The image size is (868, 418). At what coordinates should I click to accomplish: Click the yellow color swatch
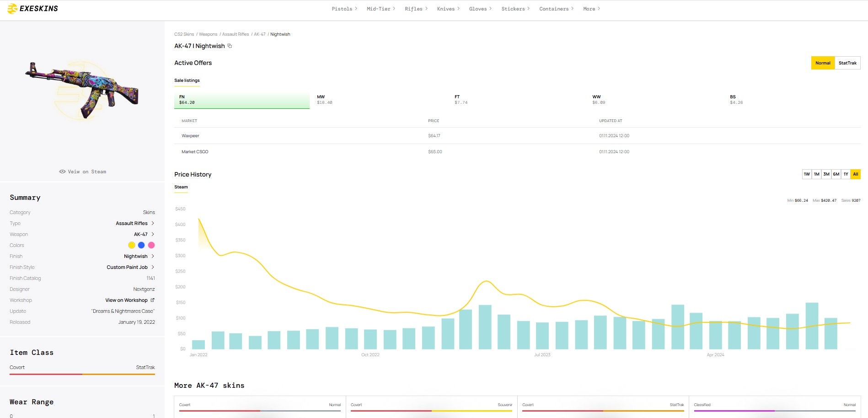tap(132, 245)
